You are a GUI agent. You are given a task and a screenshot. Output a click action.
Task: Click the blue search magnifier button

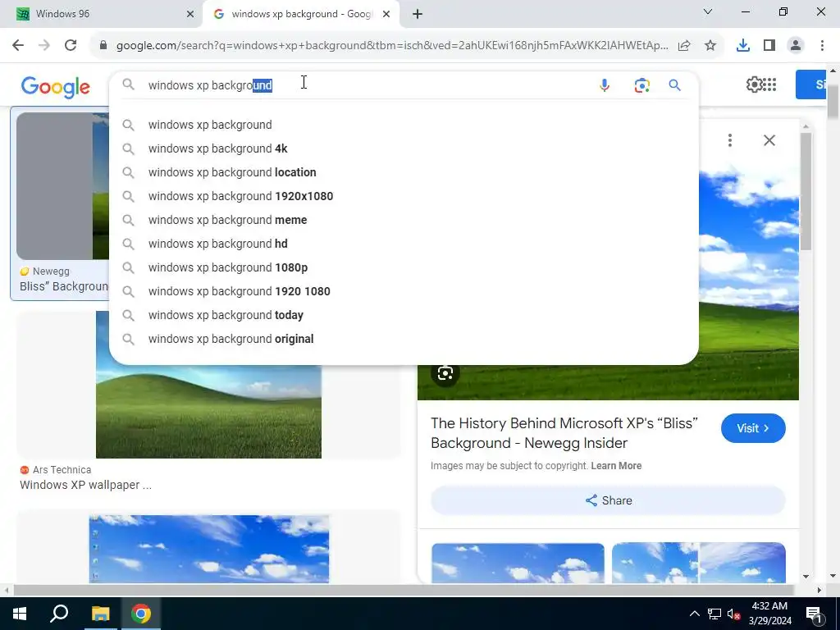tap(675, 85)
